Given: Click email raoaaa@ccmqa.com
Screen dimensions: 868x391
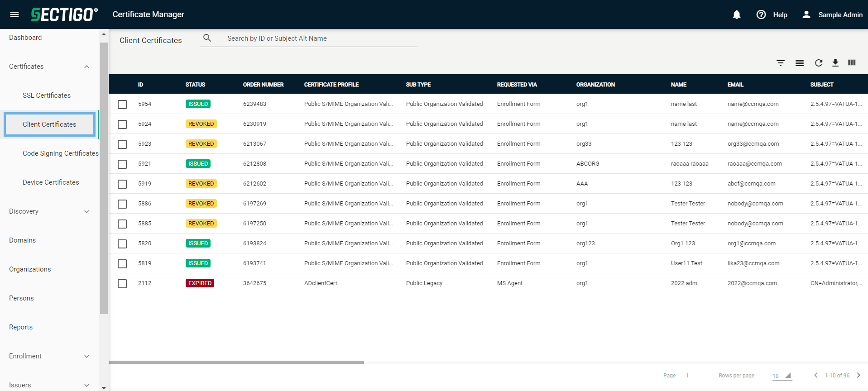Looking at the screenshot, I should 754,164.
